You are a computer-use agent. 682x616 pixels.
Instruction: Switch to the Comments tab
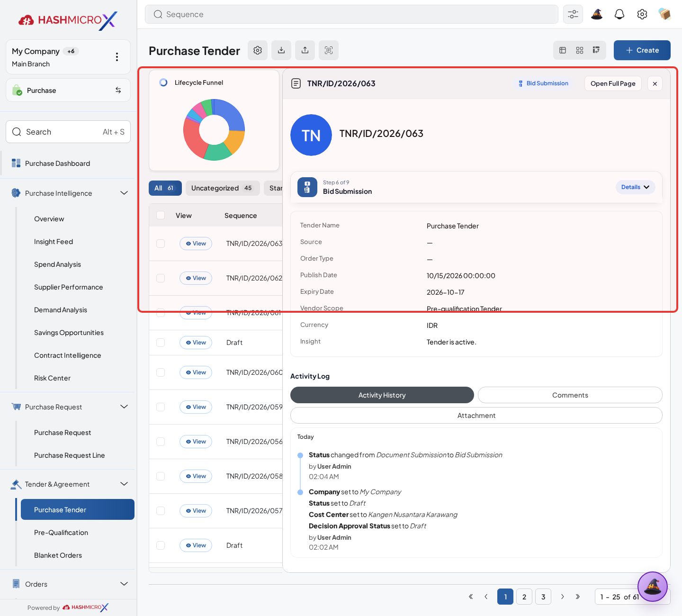[570, 395]
